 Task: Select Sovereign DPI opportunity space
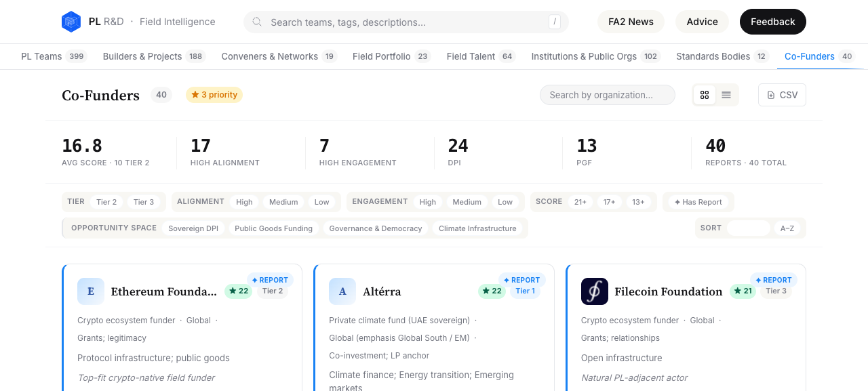193,228
